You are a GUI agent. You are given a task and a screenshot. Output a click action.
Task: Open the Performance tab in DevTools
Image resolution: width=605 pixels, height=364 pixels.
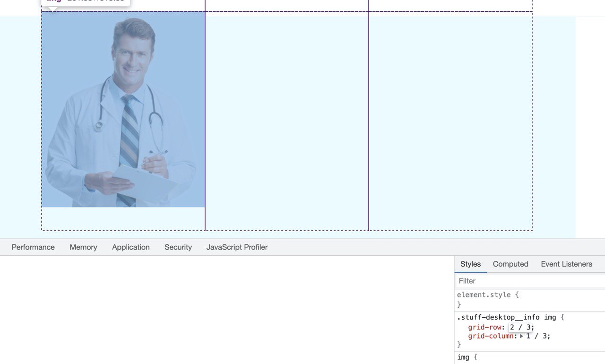point(33,247)
